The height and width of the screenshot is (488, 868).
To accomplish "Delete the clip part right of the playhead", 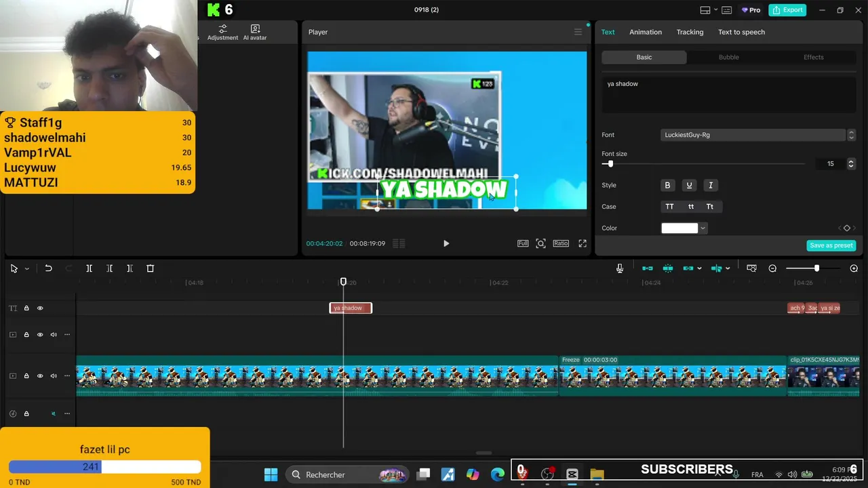I will pos(130,268).
